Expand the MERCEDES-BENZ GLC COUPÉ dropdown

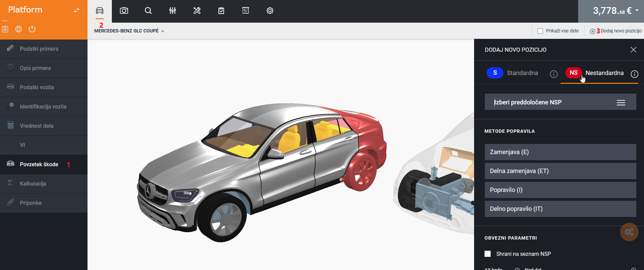point(129,31)
